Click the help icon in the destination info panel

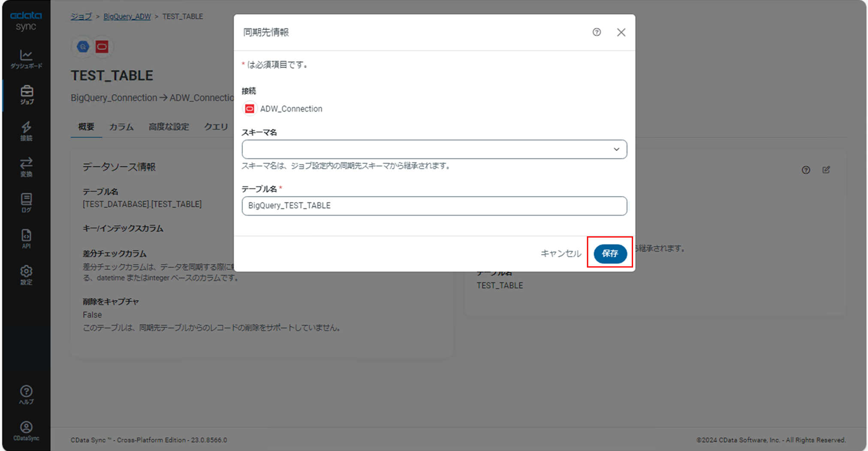pyautogui.click(x=806, y=170)
